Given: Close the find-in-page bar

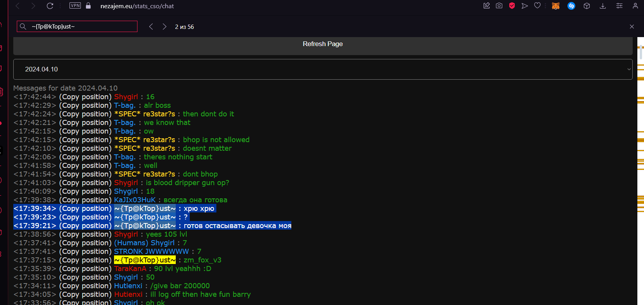Looking at the screenshot, I should point(632,27).
